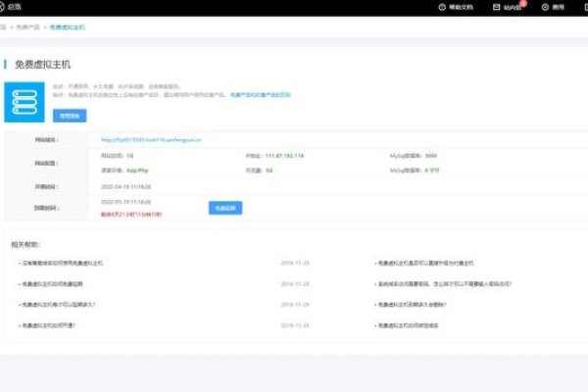This screenshot has width=588, height=392.
Task: Open help article 免费虚拟主机如何免费延期
Action: (x=60, y=283)
